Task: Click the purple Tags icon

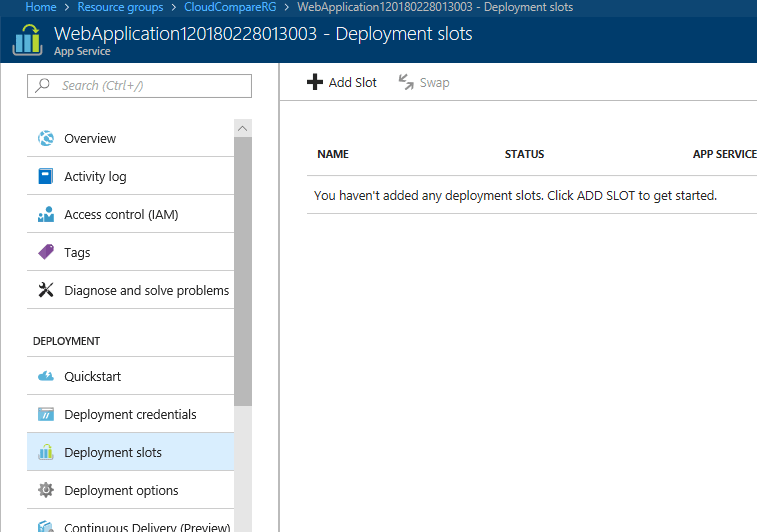Action: (46, 252)
